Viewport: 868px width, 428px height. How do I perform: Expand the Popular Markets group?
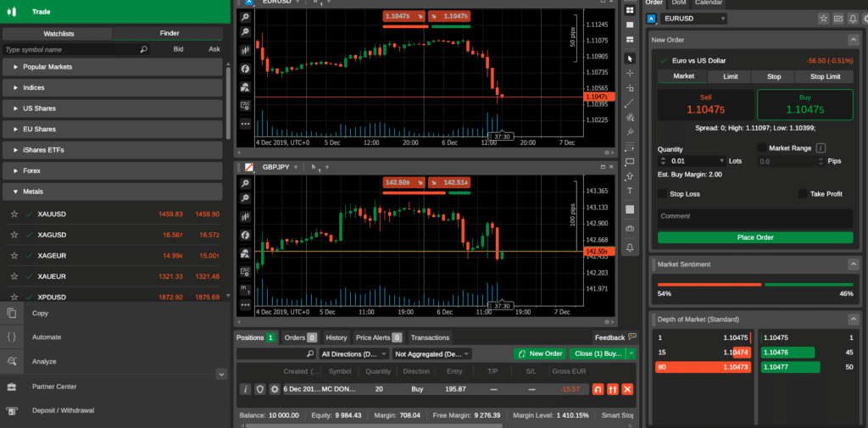click(113, 67)
